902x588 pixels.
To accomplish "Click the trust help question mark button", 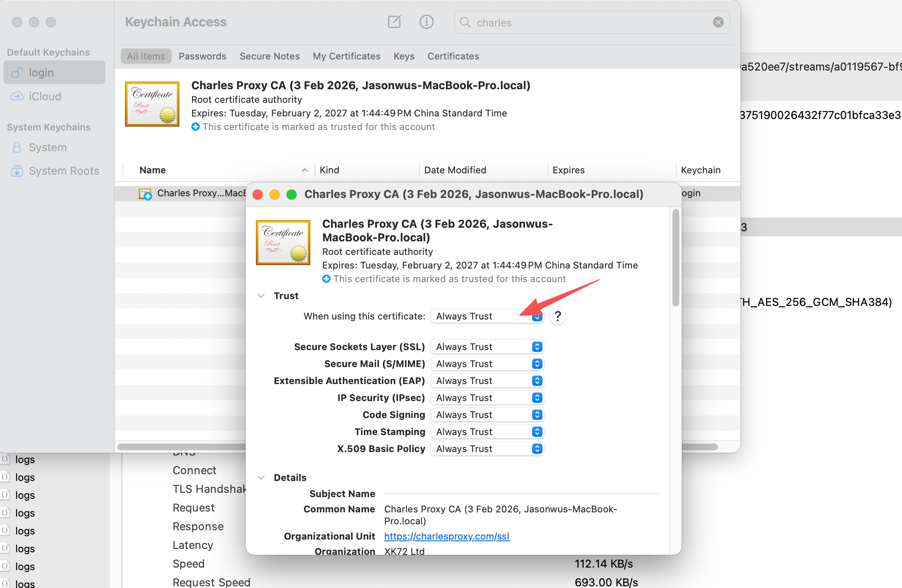I will (x=558, y=316).
